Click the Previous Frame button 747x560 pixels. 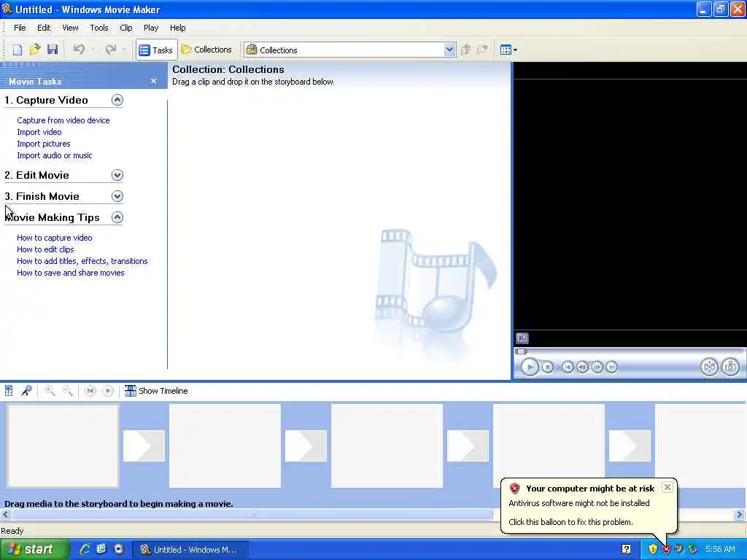click(582, 367)
